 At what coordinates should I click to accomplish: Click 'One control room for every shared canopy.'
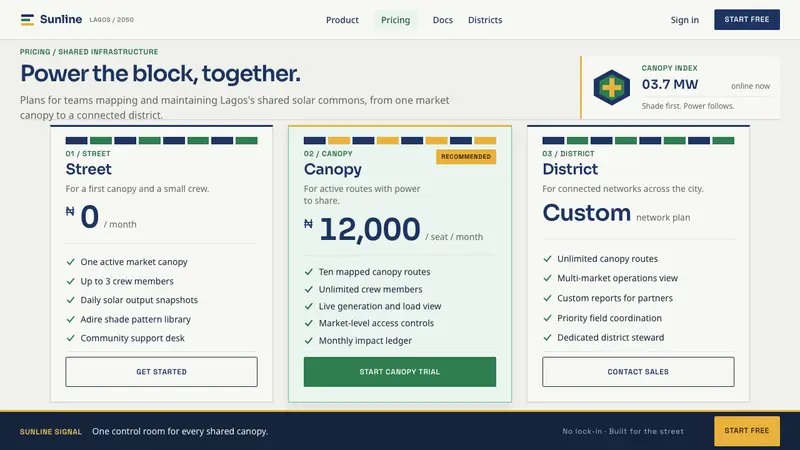pyautogui.click(x=180, y=431)
